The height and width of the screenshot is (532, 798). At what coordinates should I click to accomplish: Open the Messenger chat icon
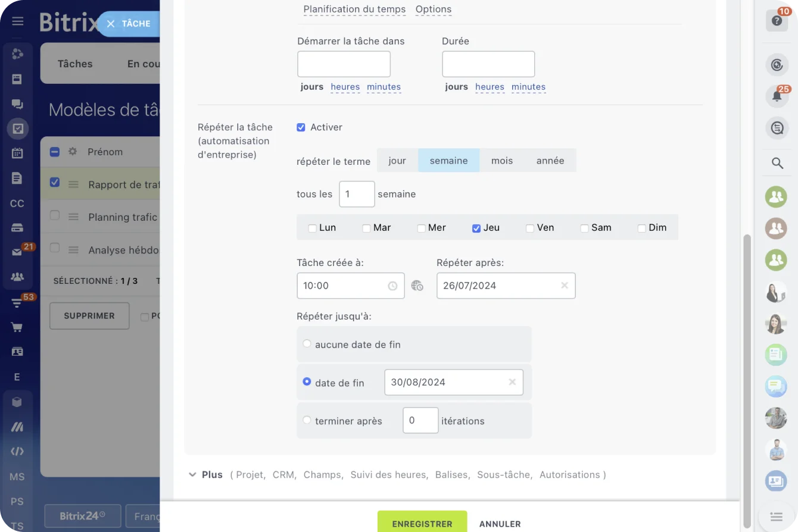click(18, 103)
